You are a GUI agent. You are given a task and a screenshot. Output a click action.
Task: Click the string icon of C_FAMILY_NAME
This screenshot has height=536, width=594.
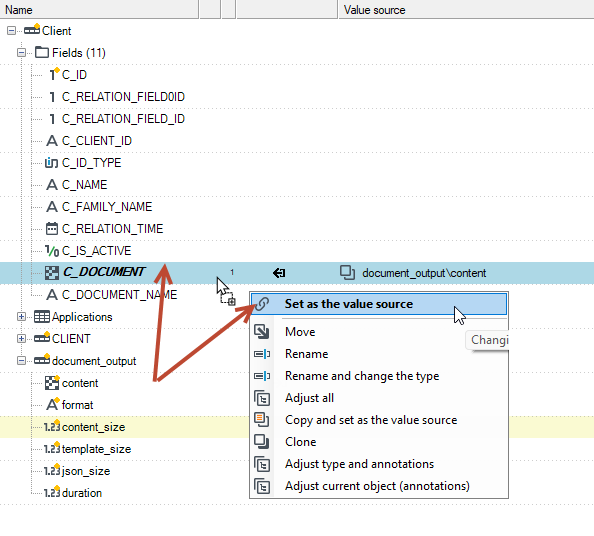coord(52,207)
